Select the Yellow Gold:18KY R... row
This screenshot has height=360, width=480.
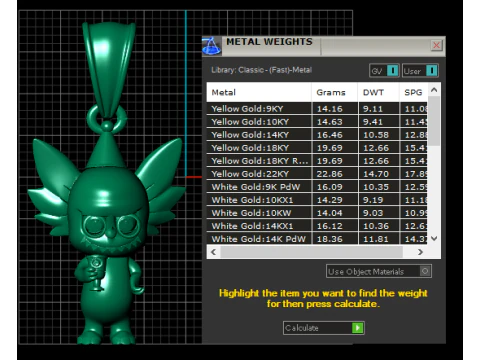[317, 161]
